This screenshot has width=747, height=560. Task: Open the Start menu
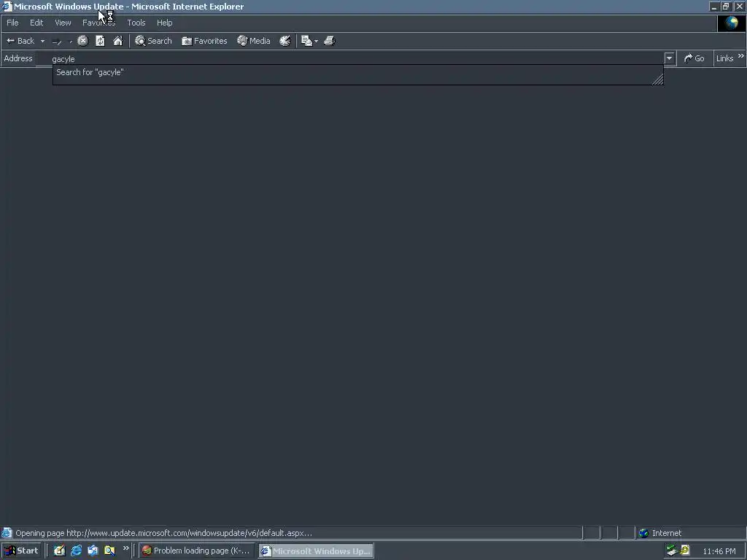21,551
